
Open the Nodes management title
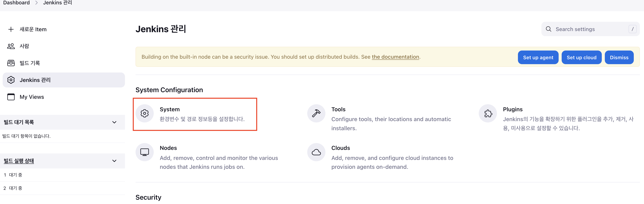(168, 148)
